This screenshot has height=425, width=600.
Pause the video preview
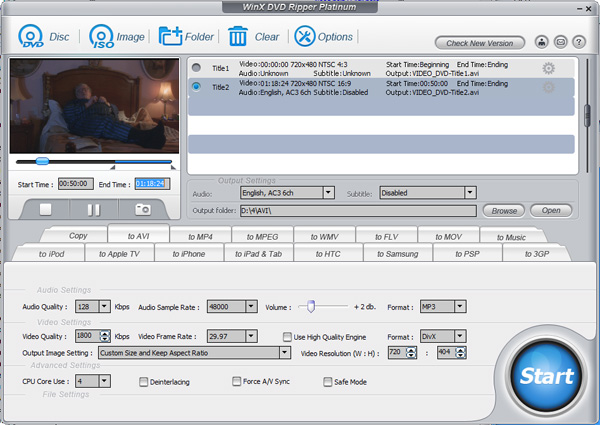pos(93,209)
